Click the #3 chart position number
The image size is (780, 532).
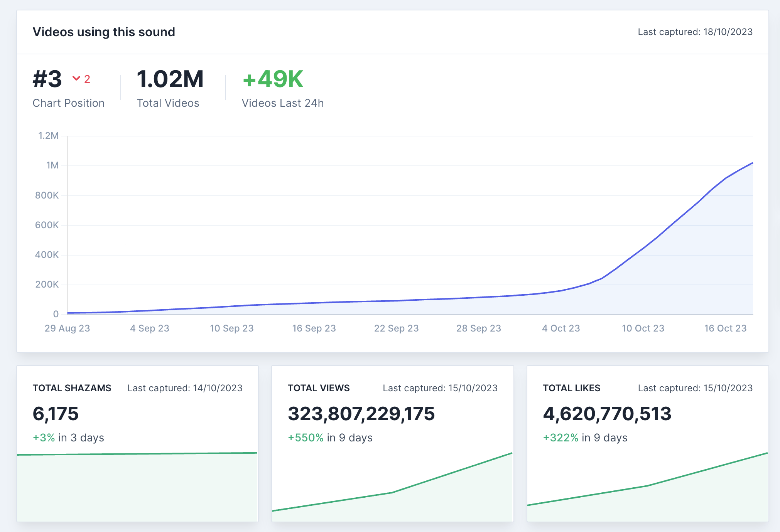47,79
